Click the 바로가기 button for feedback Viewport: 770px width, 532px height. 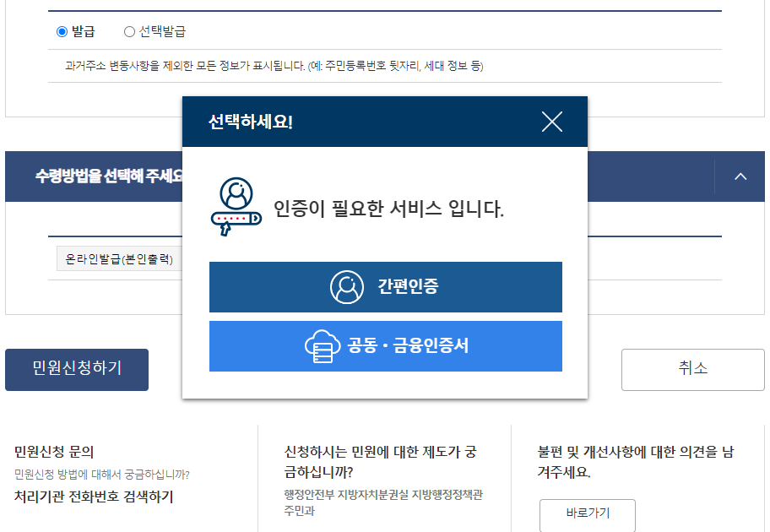[587, 514]
